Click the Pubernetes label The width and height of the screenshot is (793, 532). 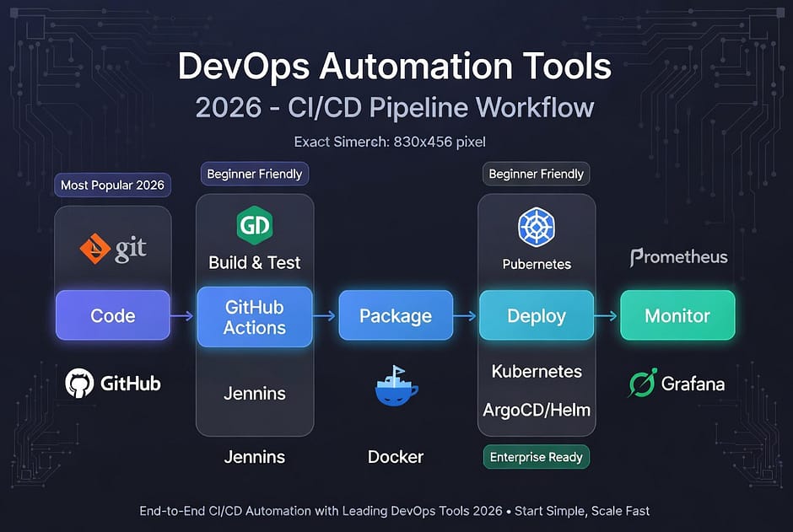(537, 264)
